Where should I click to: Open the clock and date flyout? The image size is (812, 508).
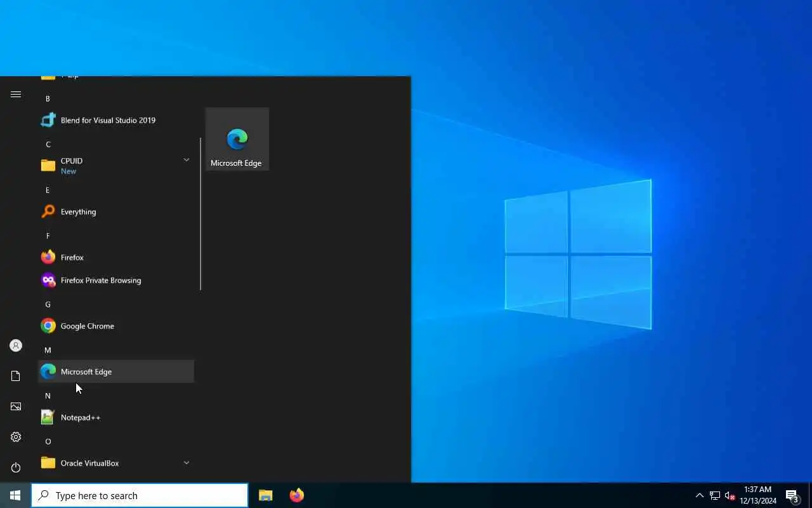[x=758, y=495]
